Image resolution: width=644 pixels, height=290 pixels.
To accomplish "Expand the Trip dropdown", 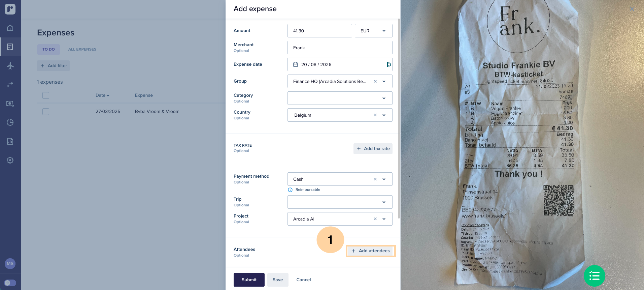I will (340, 202).
